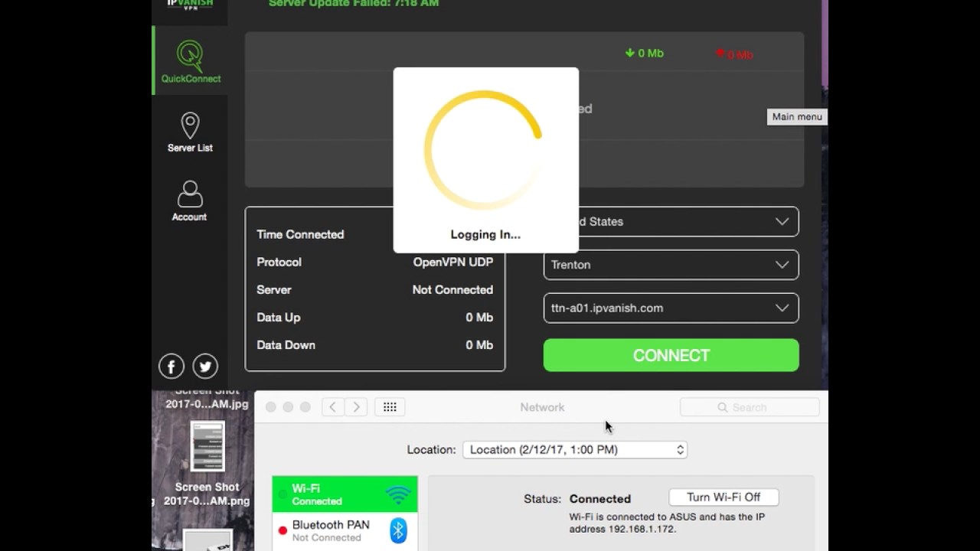Viewport: 980px width, 551px height.
Task: Select Screen Shot .png desktop file
Action: click(x=207, y=462)
